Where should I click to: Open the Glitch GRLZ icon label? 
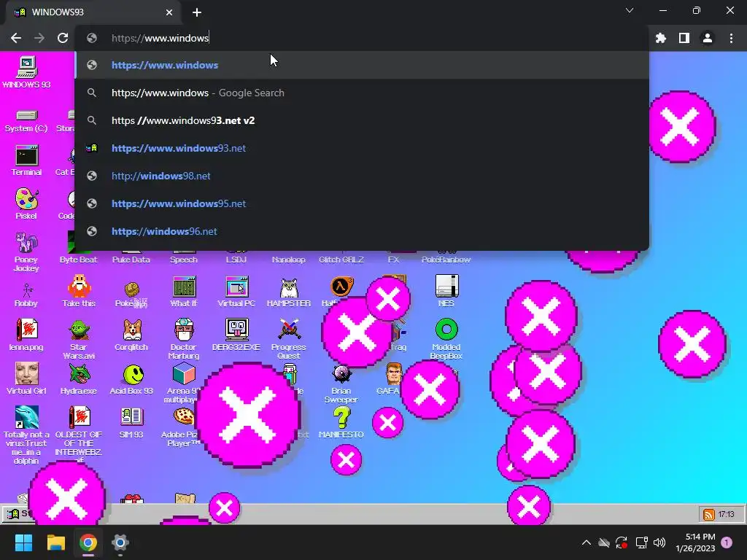click(341, 260)
